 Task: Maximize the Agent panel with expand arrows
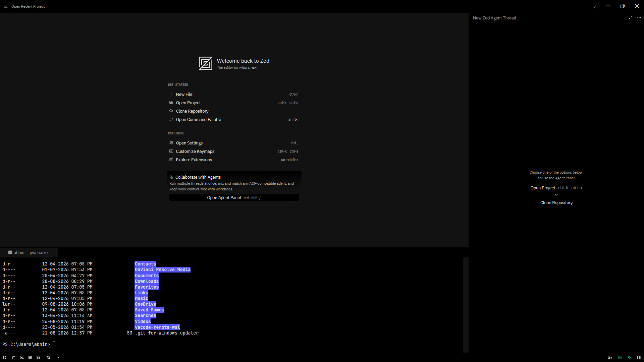pyautogui.click(x=631, y=18)
